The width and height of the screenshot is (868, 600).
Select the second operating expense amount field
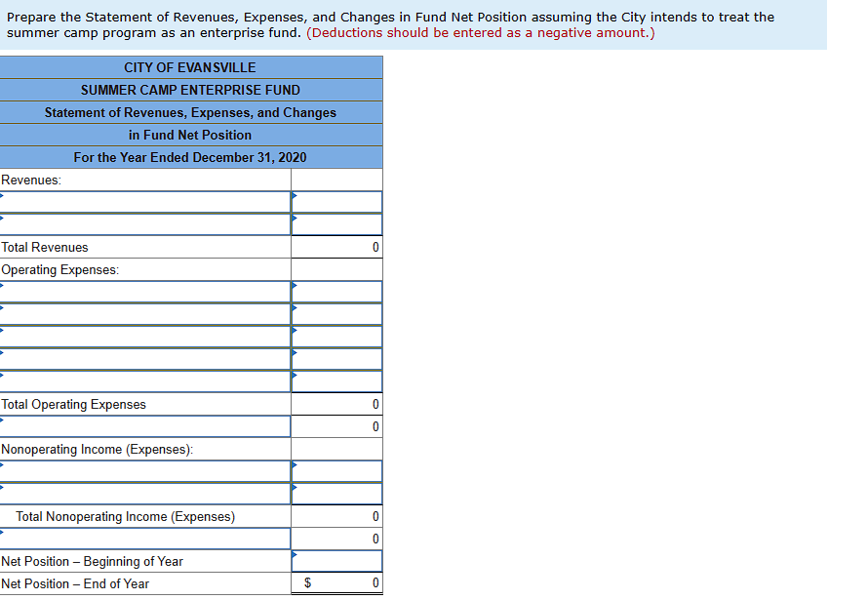(336, 314)
